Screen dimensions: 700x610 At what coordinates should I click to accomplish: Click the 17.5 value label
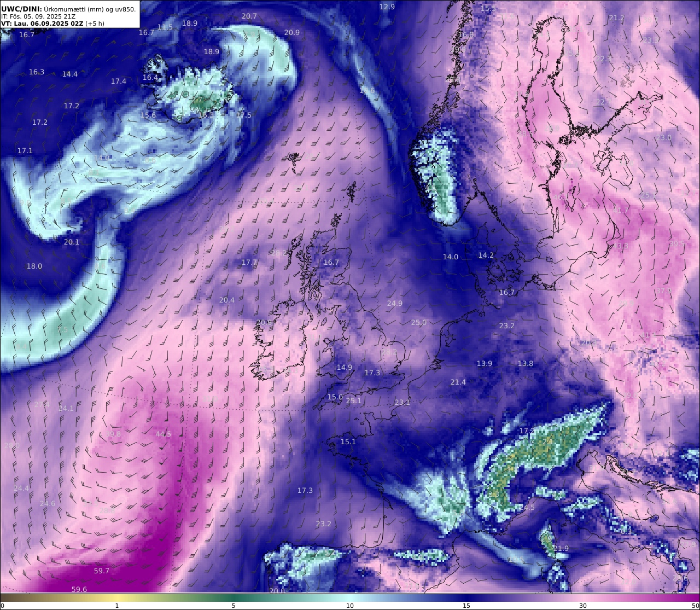(244, 115)
